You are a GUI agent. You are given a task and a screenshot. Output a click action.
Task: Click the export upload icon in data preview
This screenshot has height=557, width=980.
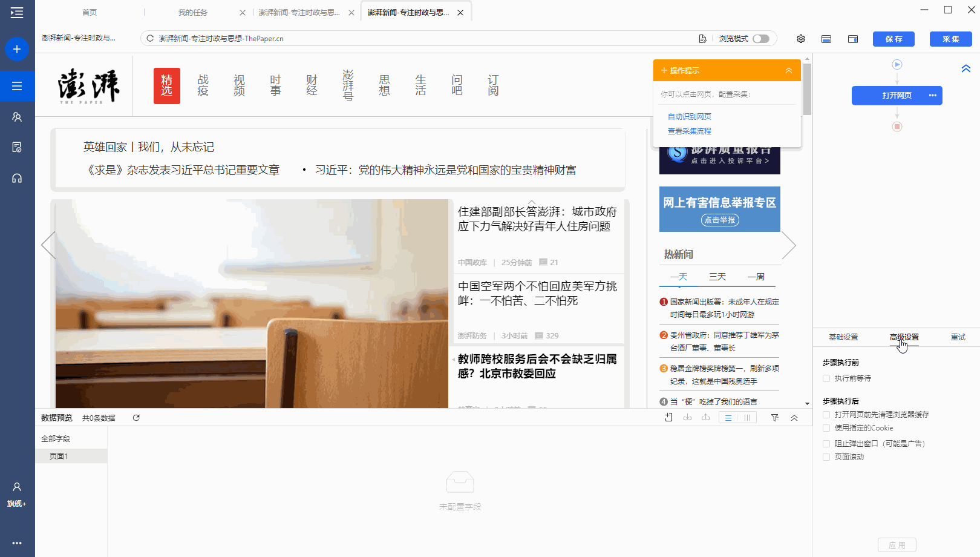pos(705,418)
